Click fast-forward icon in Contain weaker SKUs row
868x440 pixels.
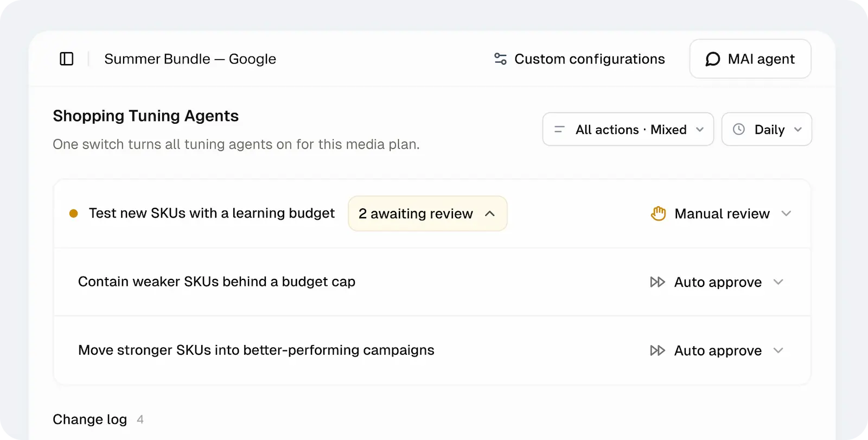pos(658,282)
